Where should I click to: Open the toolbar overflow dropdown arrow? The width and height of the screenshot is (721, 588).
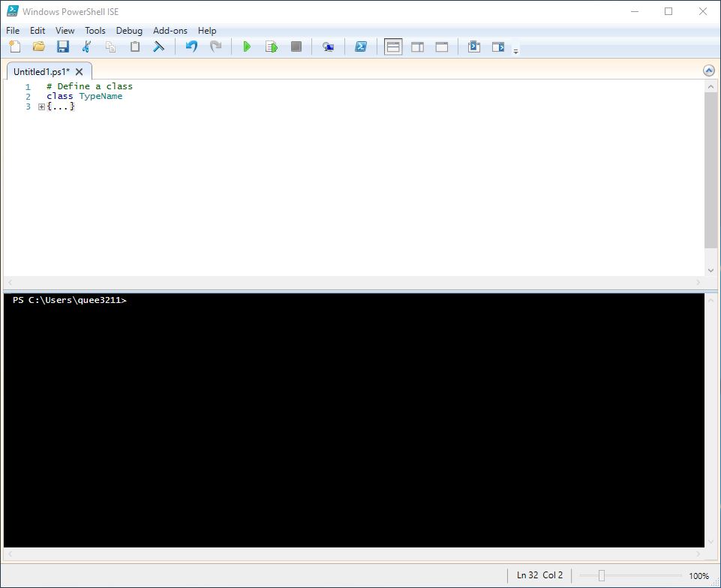[x=516, y=50]
